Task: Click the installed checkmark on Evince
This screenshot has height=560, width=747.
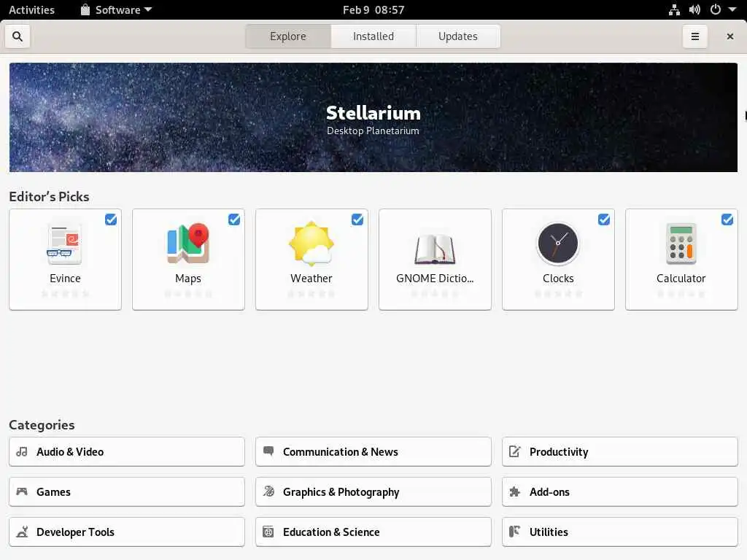Action: (x=111, y=219)
